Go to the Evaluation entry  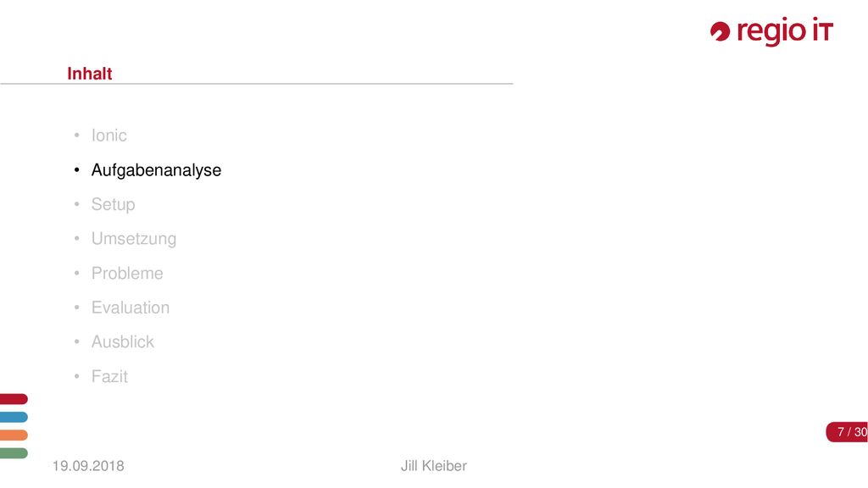[x=131, y=308]
